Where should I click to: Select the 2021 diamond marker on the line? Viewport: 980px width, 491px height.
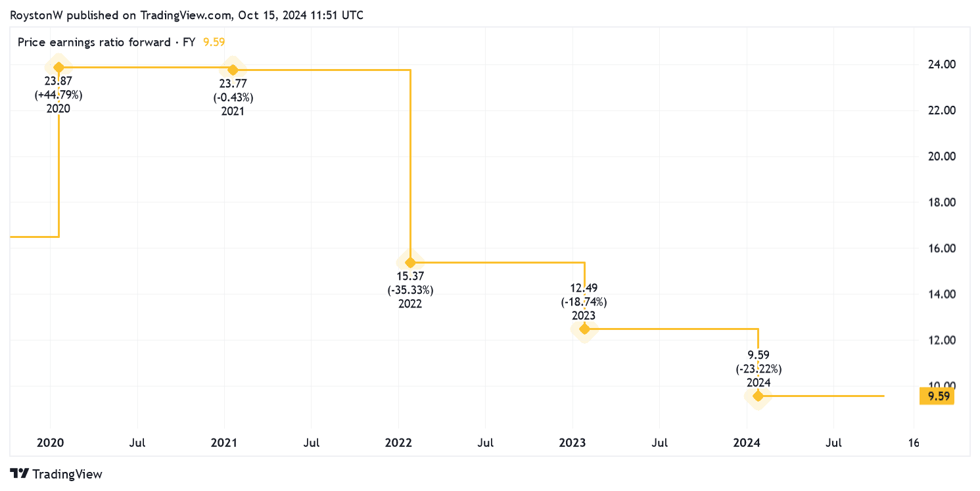tap(233, 70)
